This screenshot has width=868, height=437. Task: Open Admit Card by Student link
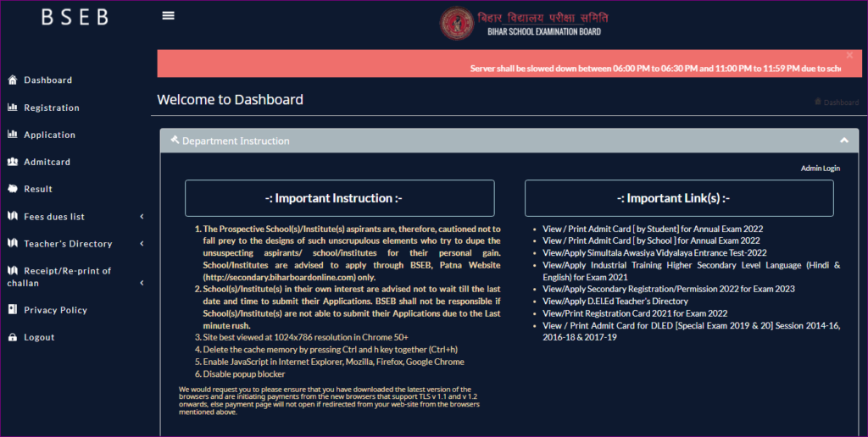click(653, 229)
